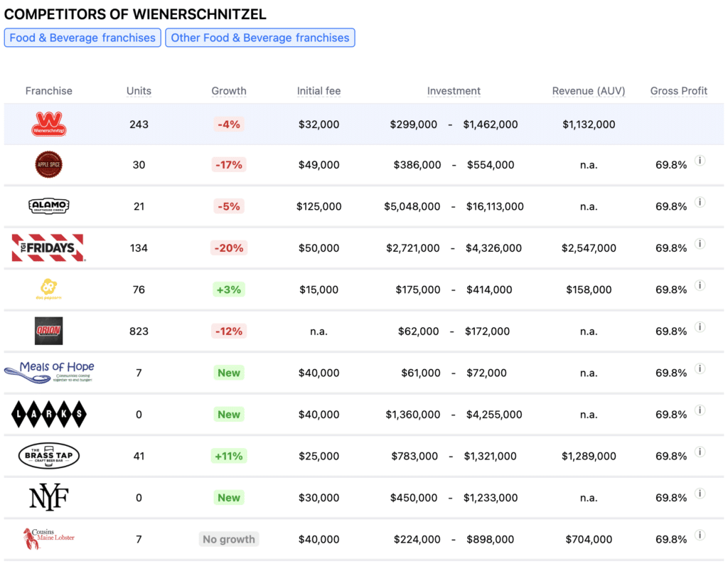Click New badge in Meals of Hope row
Screen dimensions: 728x569
(x=229, y=373)
